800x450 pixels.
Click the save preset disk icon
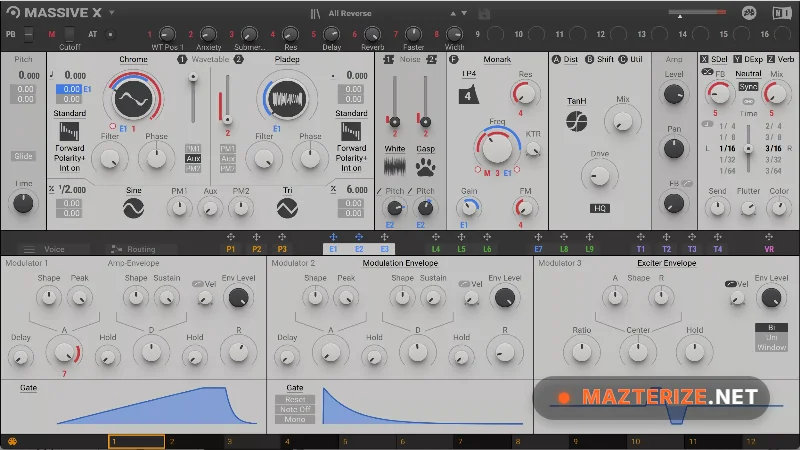pos(485,14)
